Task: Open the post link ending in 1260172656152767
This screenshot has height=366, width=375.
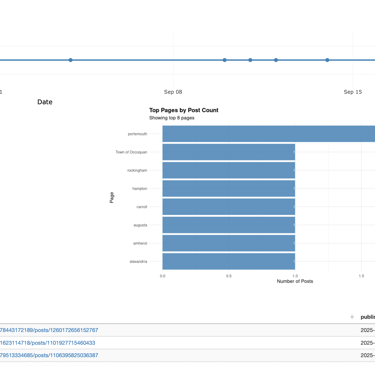Action: 49,330
